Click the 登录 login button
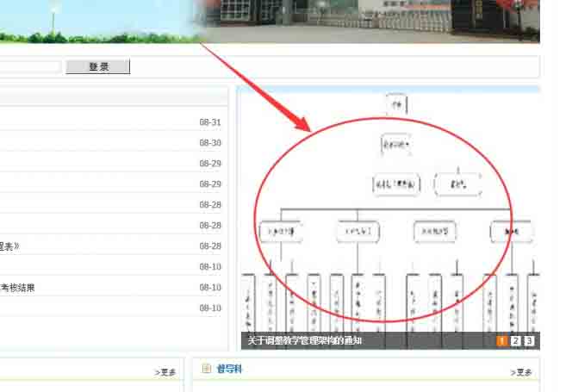566x392 pixels. [98, 67]
